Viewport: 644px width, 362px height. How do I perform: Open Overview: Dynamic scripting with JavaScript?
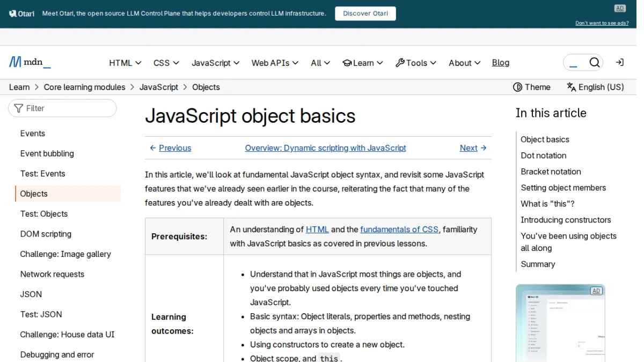click(325, 148)
